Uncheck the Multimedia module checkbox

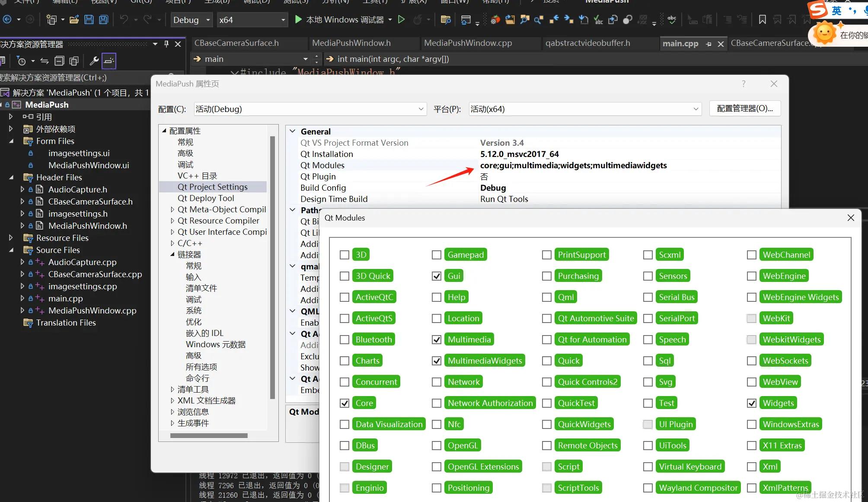[x=437, y=339]
